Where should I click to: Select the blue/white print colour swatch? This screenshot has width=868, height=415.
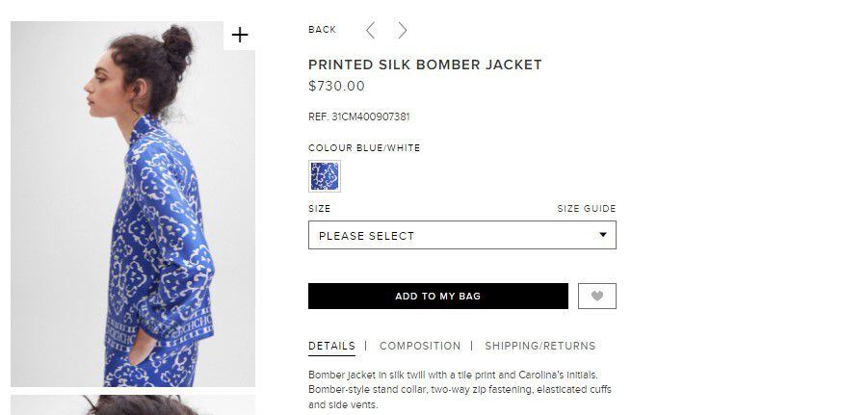point(324,176)
